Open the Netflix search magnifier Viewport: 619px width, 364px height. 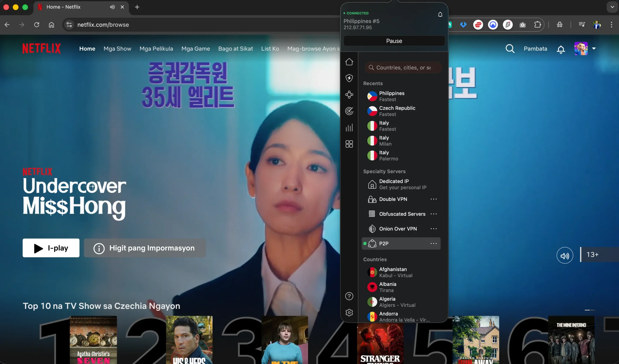coord(510,49)
